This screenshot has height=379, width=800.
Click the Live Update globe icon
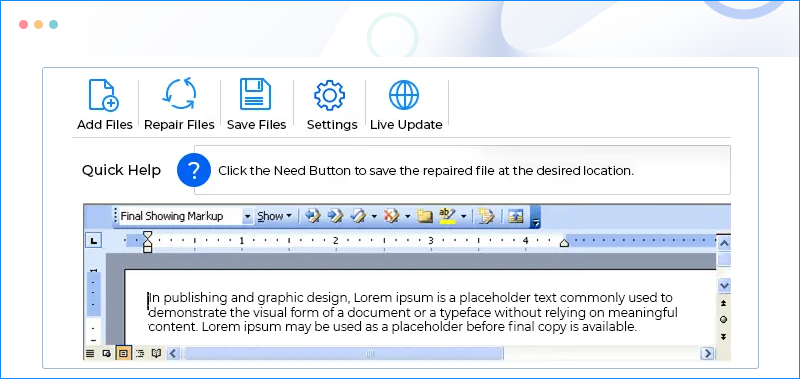tap(404, 95)
